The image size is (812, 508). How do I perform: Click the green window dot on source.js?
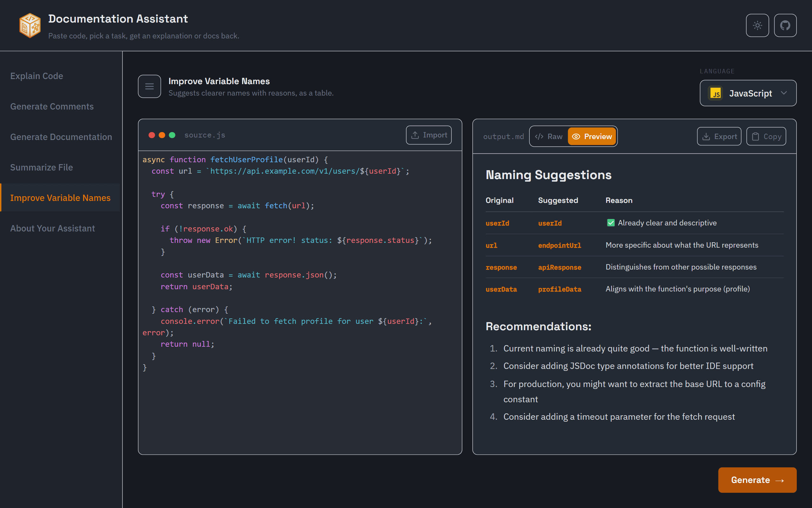point(172,135)
